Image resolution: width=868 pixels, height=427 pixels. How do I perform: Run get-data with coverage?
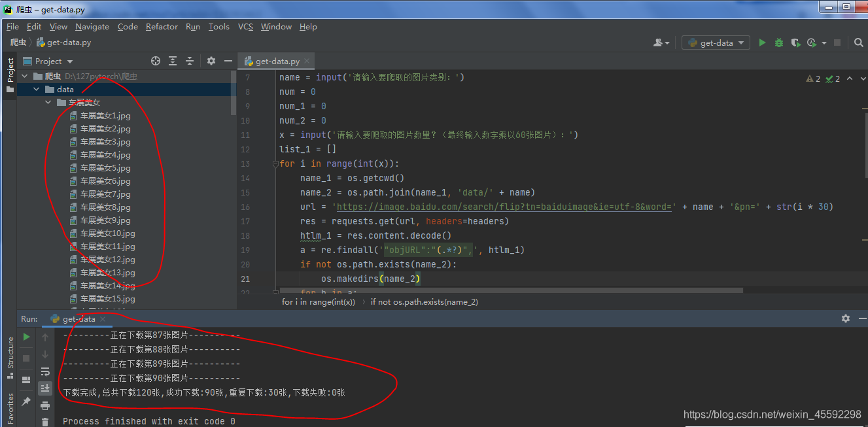click(x=795, y=43)
